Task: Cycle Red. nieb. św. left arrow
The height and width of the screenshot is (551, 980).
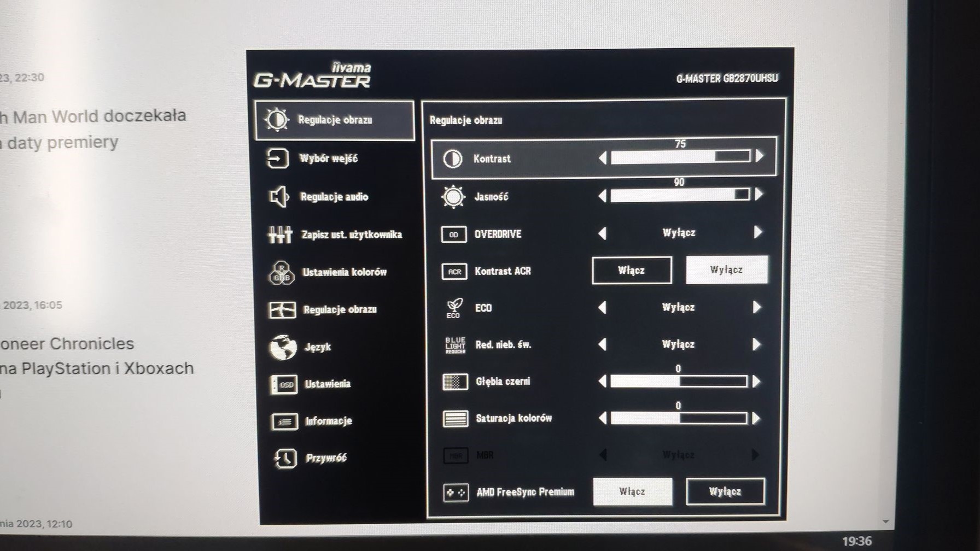Action: pos(603,344)
